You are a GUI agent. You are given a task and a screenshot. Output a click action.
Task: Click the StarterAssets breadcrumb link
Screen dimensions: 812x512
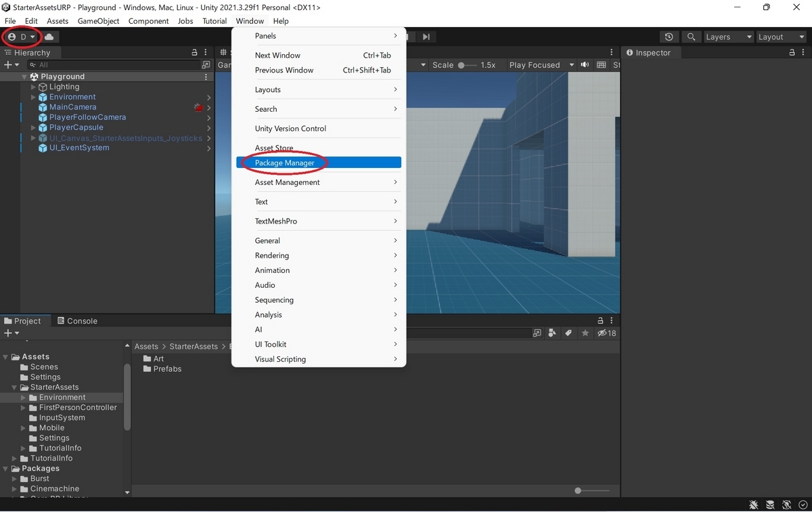[x=194, y=346]
